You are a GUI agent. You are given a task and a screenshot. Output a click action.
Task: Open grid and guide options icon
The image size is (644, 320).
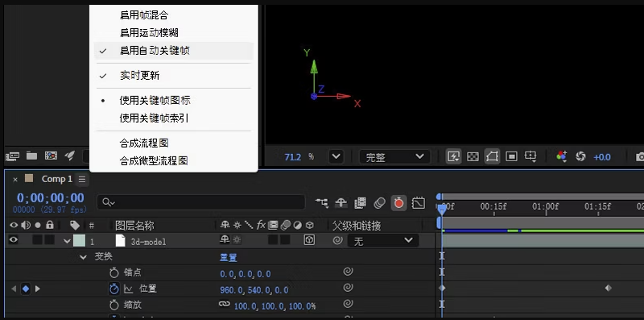click(x=530, y=156)
